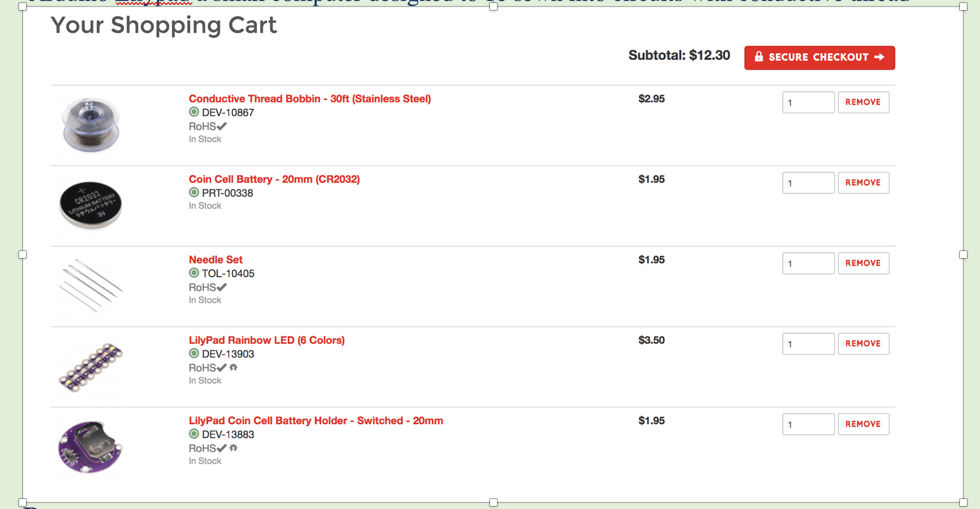Image resolution: width=980 pixels, height=509 pixels.
Task: Click the Subtotal: $12.30 text
Action: click(679, 55)
